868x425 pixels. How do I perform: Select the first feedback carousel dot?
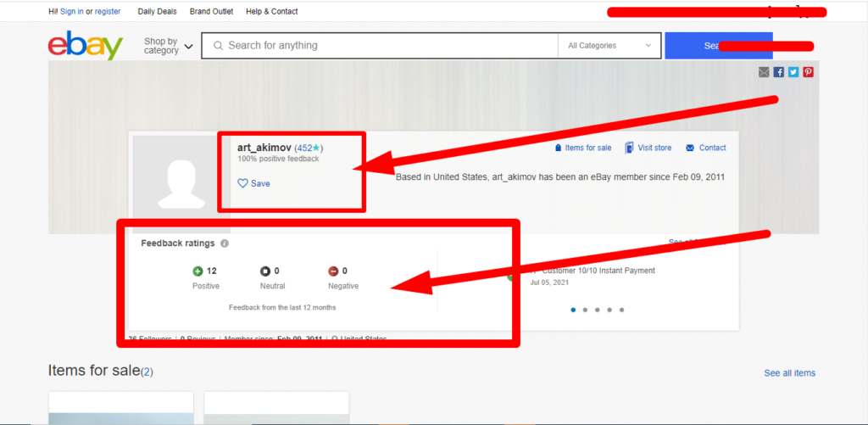573,310
